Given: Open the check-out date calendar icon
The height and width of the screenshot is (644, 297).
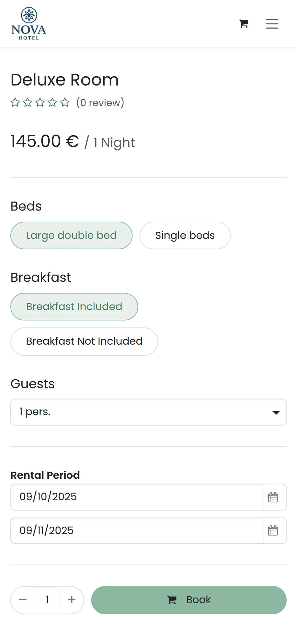Looking at the screenshot, I should 273,531.
